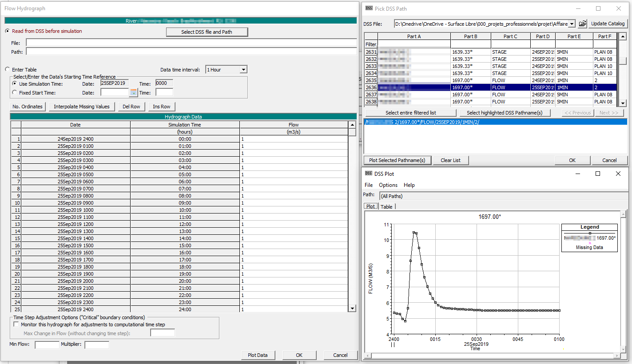Click into the Min Flow input field
The height and width of the screenshot is (364, 632).
pos(47,345)
